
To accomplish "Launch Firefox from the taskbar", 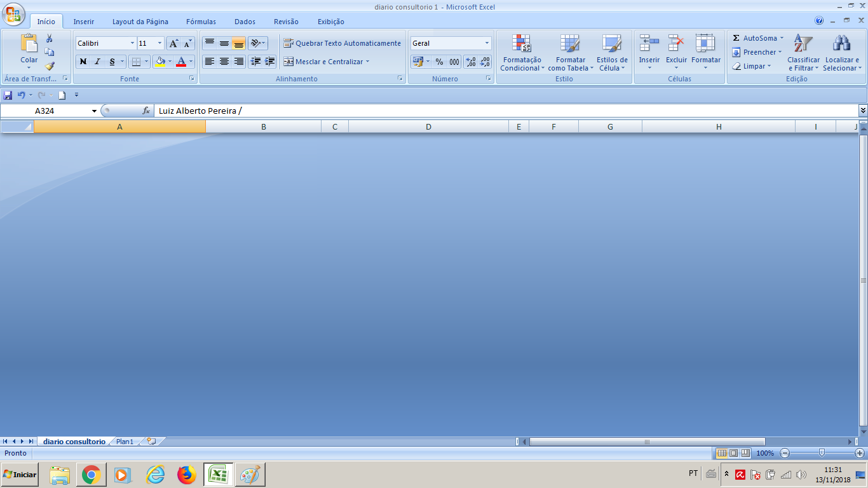I will pyautogui.click(x=187, y=475).
